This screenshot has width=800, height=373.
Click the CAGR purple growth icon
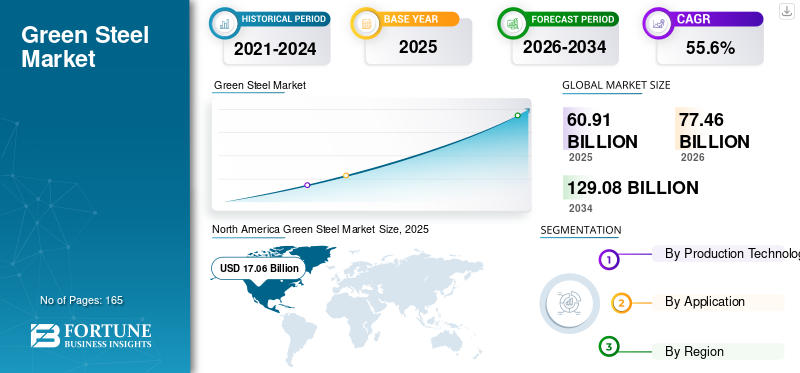click(x=658, y=23)
